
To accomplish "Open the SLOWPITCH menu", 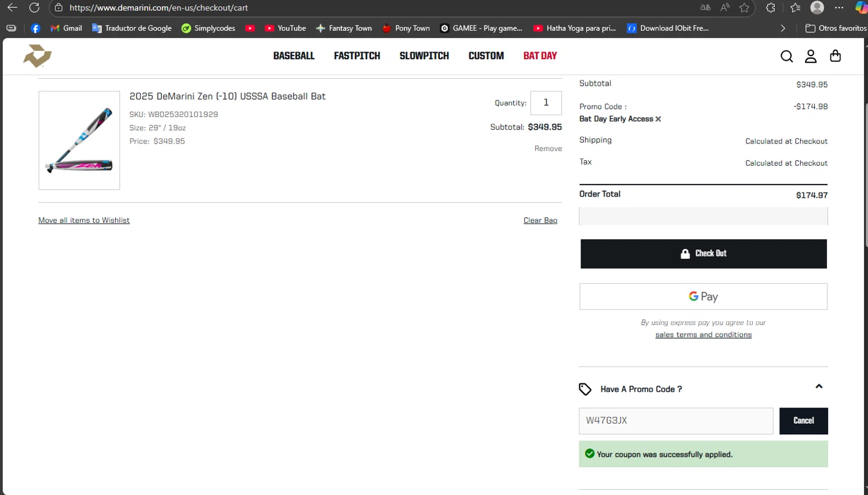I will point(424,56).
